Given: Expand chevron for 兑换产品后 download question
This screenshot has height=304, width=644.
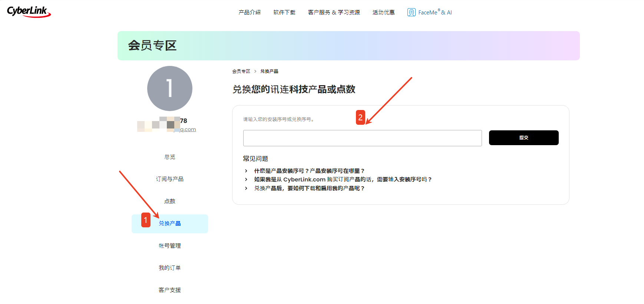Looking at the screenshot, I should [x=246, y=188].
